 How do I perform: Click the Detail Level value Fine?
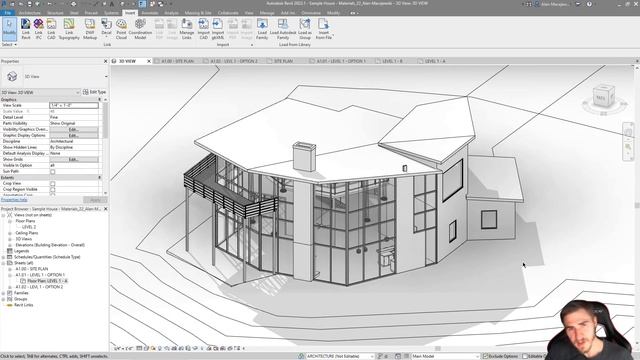[74, 118]
